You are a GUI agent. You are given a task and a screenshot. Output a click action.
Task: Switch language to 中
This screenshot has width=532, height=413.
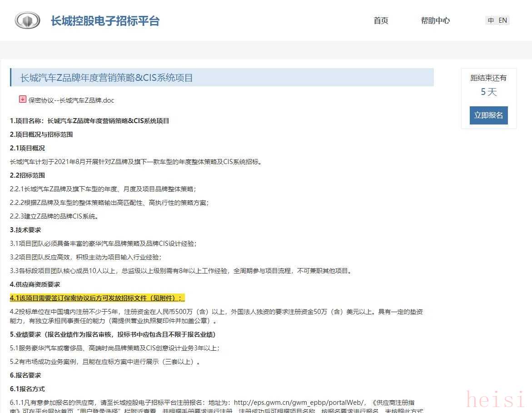pos(491,20)
